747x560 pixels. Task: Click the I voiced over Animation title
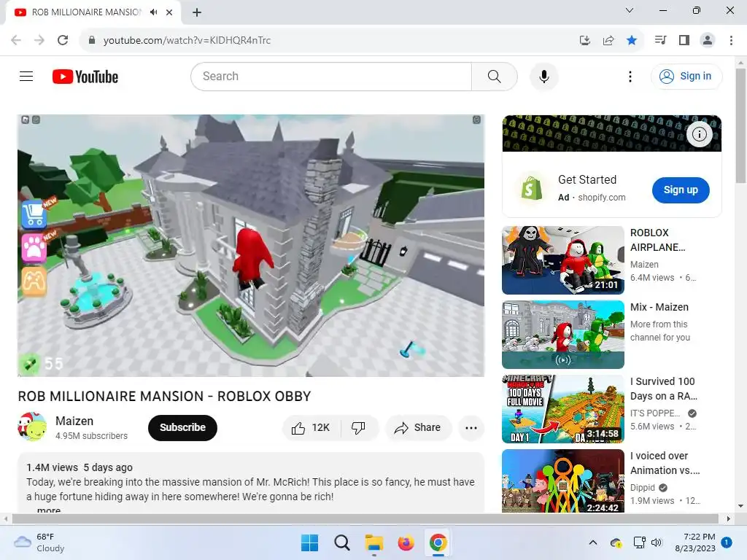point(665,463)
